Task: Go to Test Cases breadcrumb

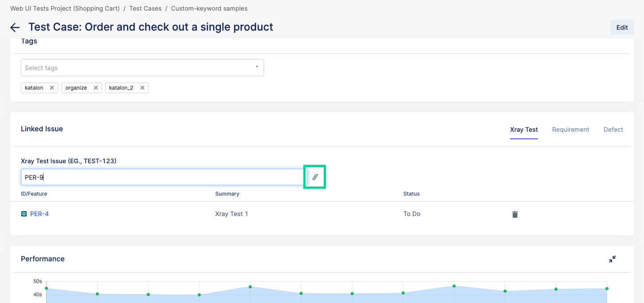Action: click(145, 8)
